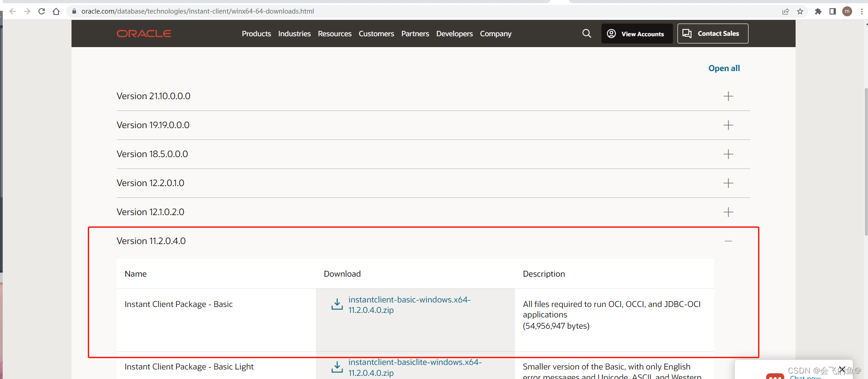Image resolution: width=868 pixels, height=379 pixels.
Task: Open the Industries menu
Action: coord(294,34)
